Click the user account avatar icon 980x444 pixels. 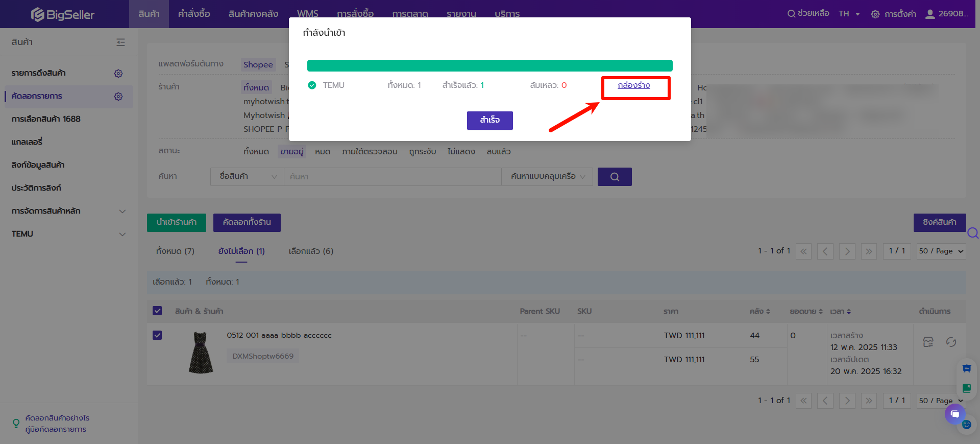(x=930, y=14)
